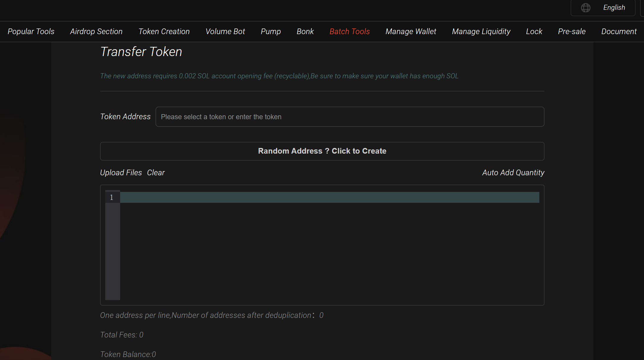This screenshot has height=360, width=644.
Task: Open the Document link
Action: click(619, 31)
